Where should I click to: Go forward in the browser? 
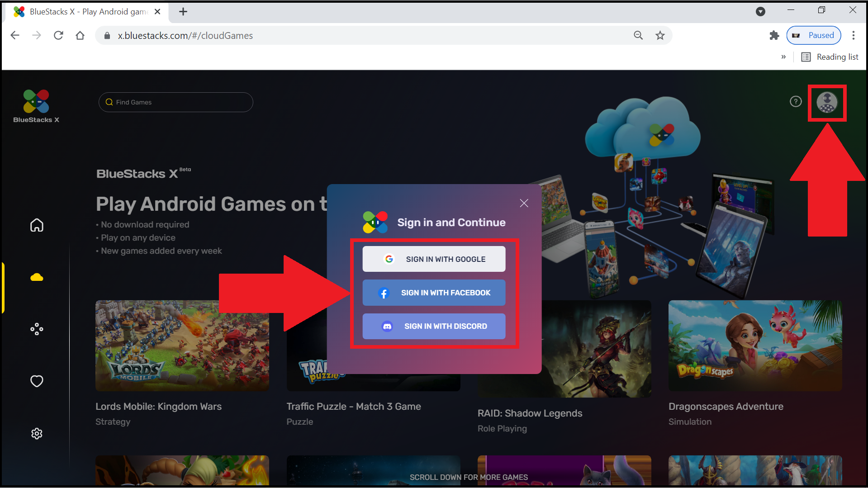point(37,35)
